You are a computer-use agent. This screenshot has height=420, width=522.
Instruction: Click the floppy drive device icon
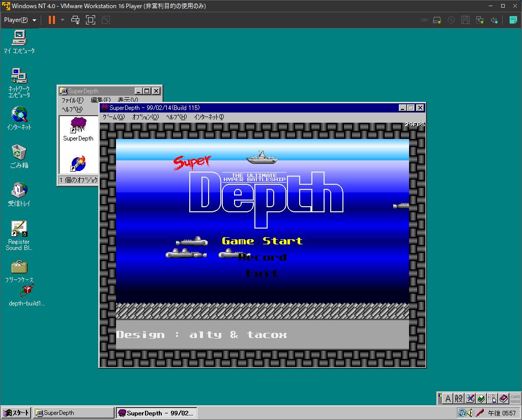coord(466,20)
